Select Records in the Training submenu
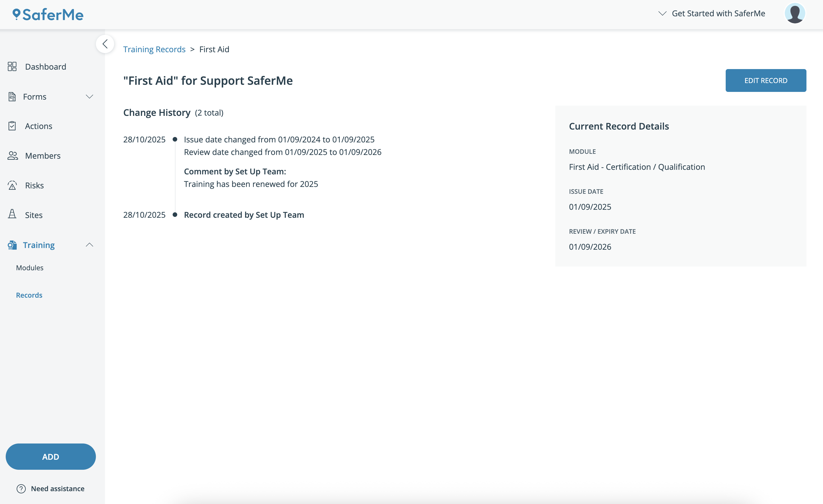Screen dimensions: 823x504 coord(29,295)
